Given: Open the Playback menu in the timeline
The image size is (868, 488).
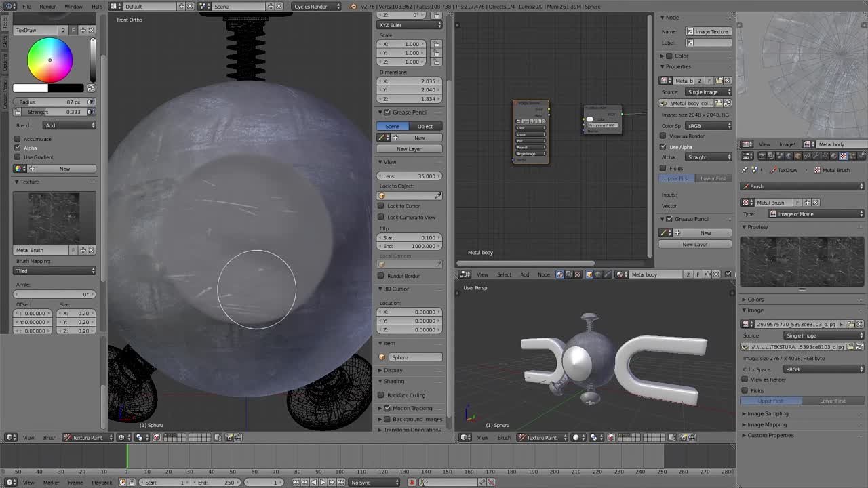Looking at the screenshot, I should click(102, 482).
